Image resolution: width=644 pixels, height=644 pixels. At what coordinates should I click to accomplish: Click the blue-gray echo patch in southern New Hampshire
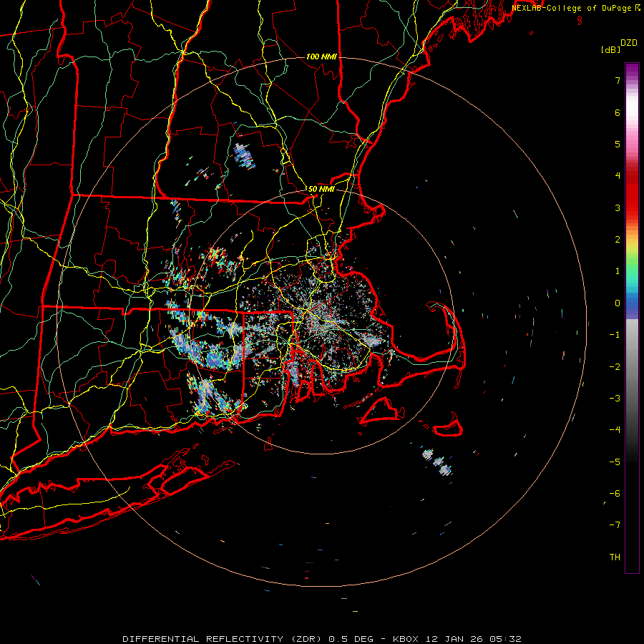click(244, 156)
